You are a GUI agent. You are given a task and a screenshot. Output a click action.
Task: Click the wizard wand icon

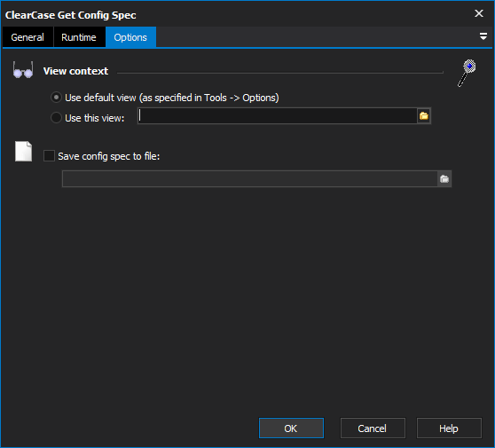click(467, 73)
